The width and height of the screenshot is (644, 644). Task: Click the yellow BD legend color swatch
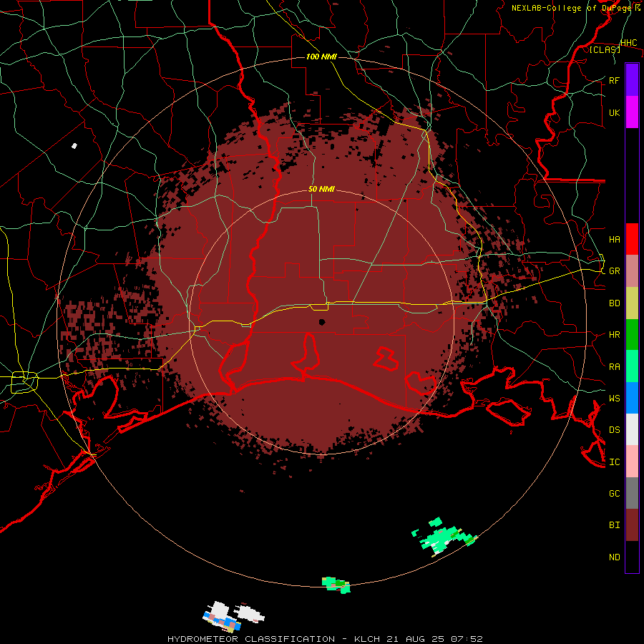click(632, 303)
